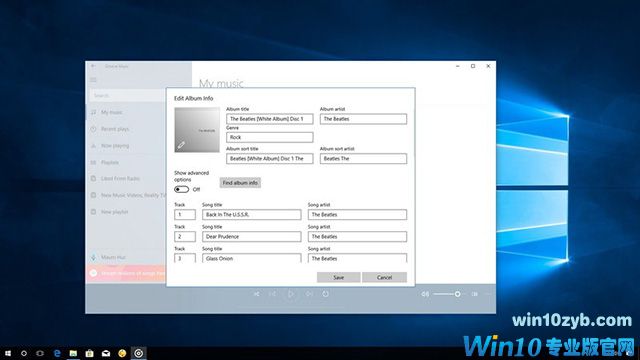The image size is (640, 360).
Task: Open the yellow smiley app on taskbar
Action: (x=122, y=353)
